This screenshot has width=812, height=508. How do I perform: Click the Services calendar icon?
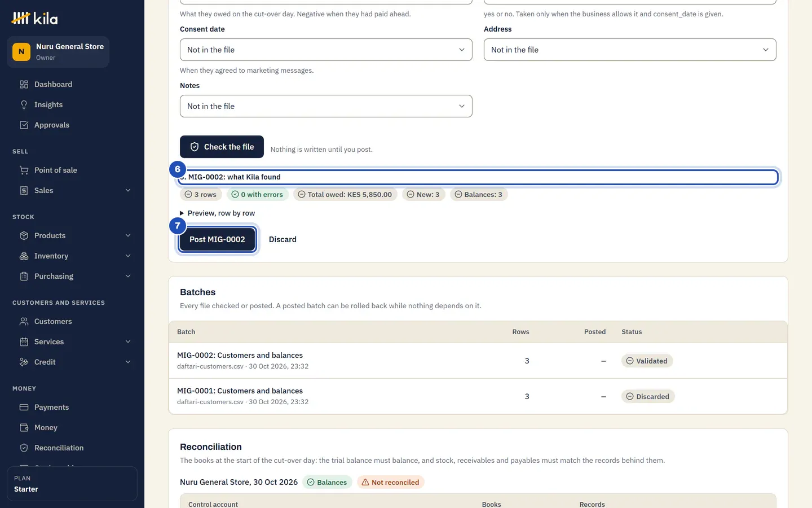click(x=24, y=341)
